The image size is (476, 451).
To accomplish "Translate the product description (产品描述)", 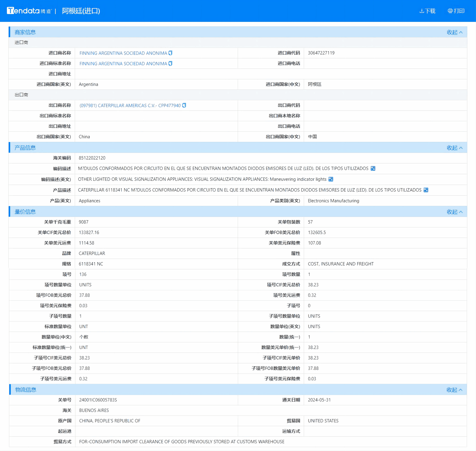I will click(x=426, y=190).
